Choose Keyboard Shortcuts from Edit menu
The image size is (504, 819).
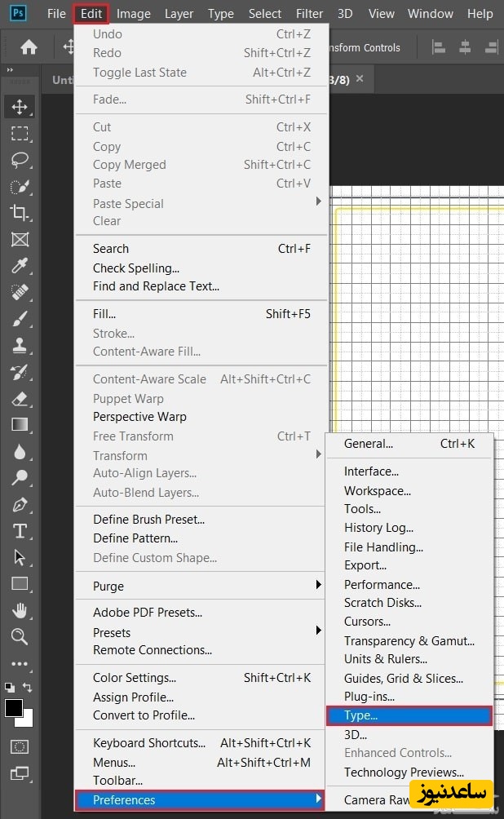[149, 742]
